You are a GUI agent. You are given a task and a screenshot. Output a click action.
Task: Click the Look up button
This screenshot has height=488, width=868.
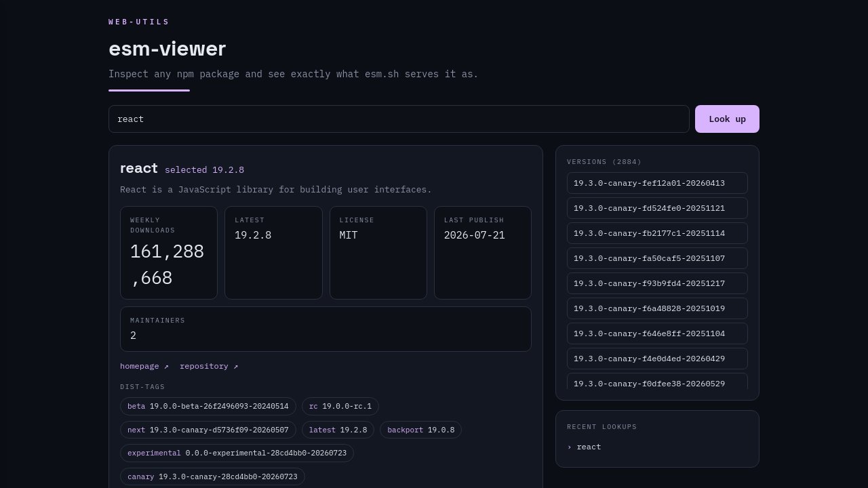(727, 119)
